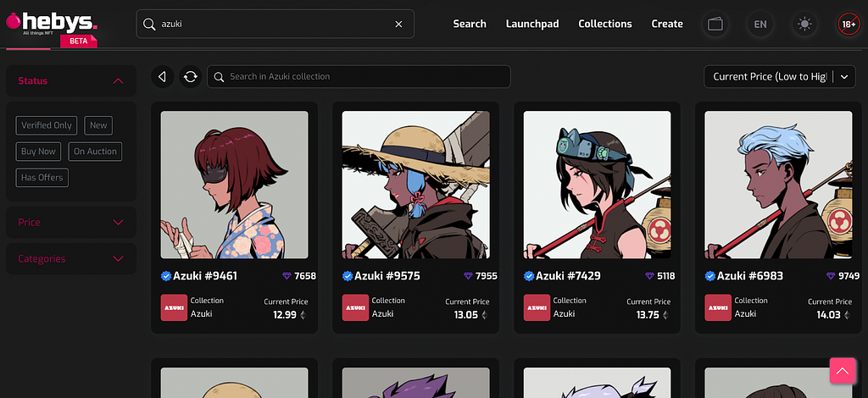Screen dimensions: 868x398
Task: Click Azuki collection logo under #6983
Action: [718, 307]
